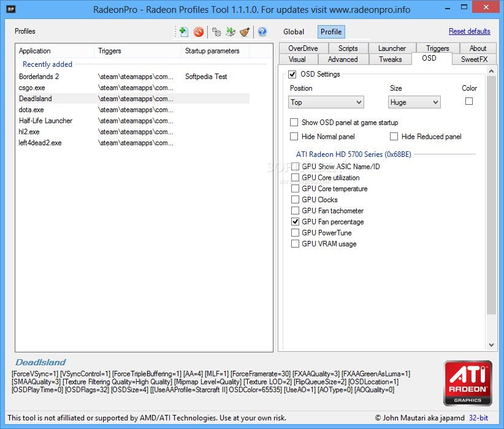Enable GPU VRAM usage checkbox

coord(295,243)
